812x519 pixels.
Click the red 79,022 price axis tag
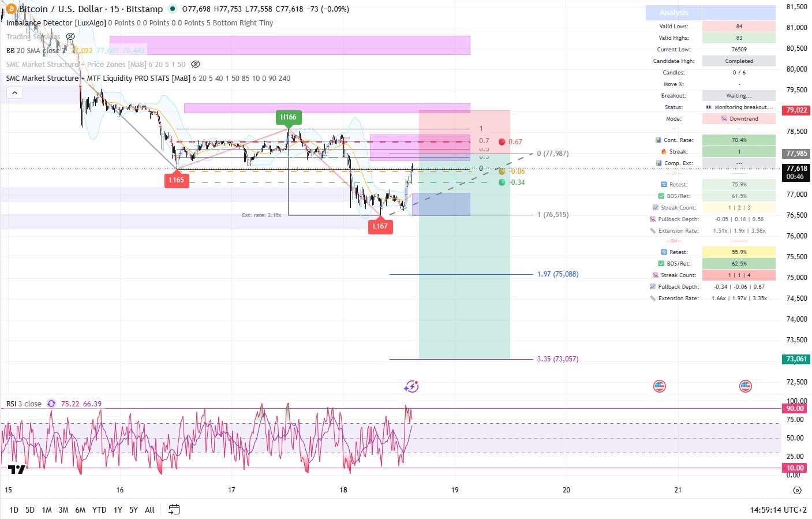pos(796,110)
